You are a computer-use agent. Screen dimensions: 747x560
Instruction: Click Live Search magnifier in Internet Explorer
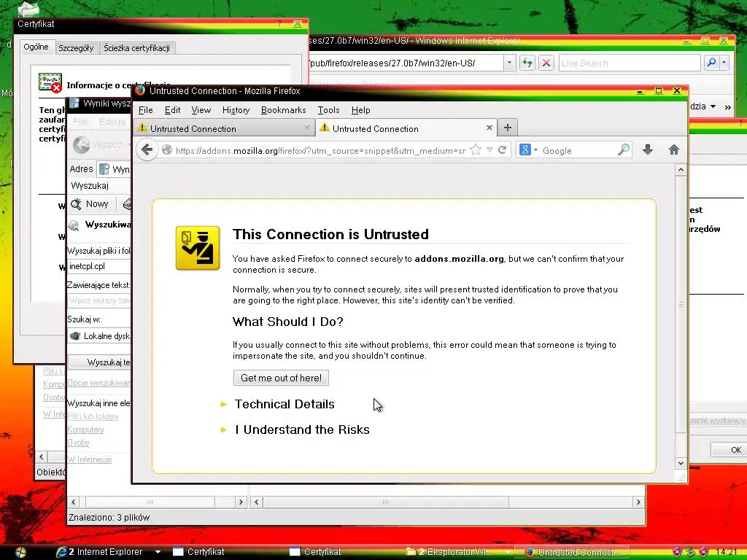click(711, 63)
